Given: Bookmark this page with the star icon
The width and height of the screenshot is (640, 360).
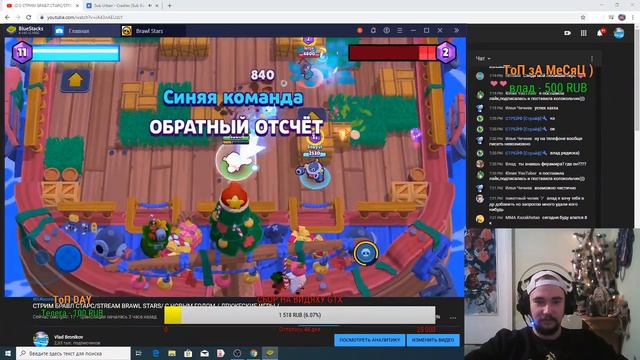Looking at the screenshot, I should point(583,17).
